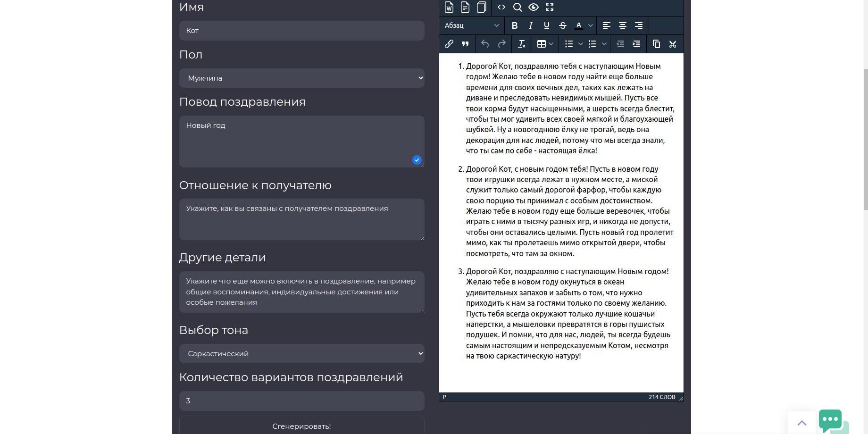This screenshot has width=868, height=434.
Task: Click the find and replace magnifier icon
Action: (x=517, y=7)
